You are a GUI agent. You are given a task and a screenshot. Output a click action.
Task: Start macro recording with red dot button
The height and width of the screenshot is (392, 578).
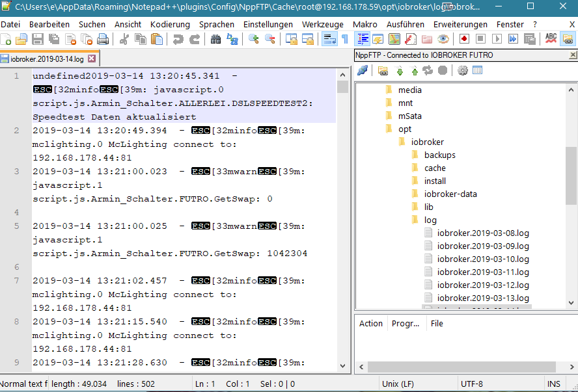coord(465,39)
